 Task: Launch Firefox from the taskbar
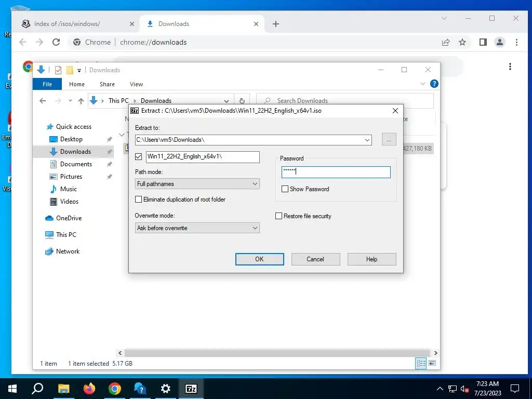pos(89,389)
